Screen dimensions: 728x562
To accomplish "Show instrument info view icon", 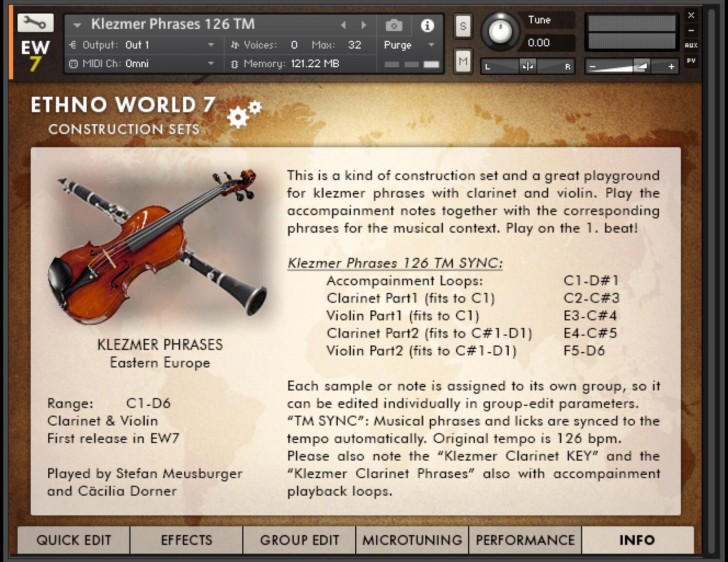I will click(x=427, y=25).
